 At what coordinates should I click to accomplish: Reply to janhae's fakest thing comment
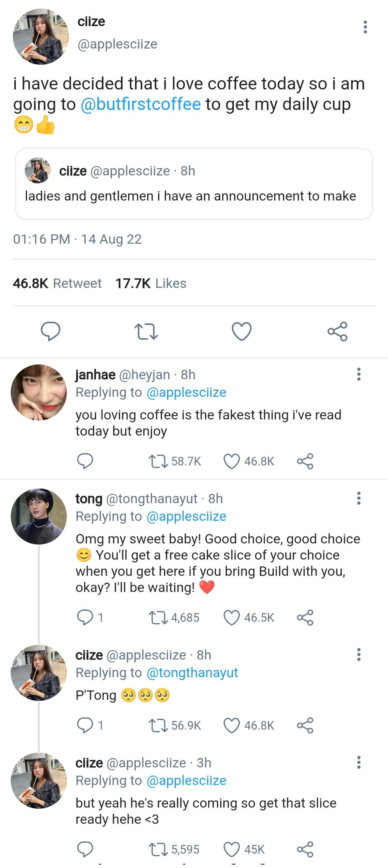(85, 461)
